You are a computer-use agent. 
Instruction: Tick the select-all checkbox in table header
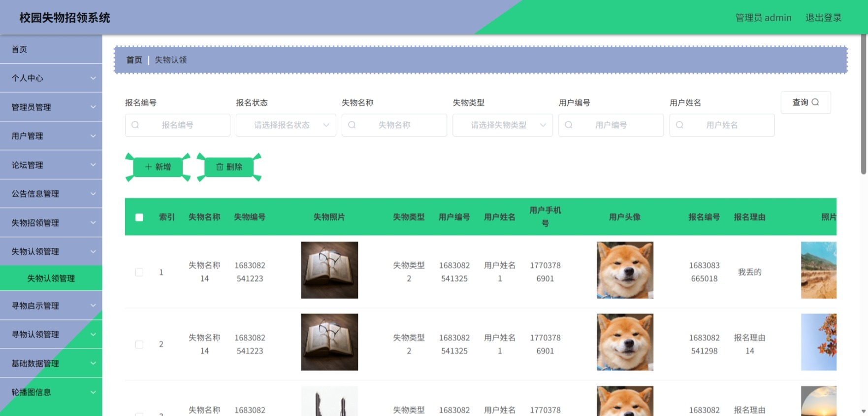pos(139,217)
